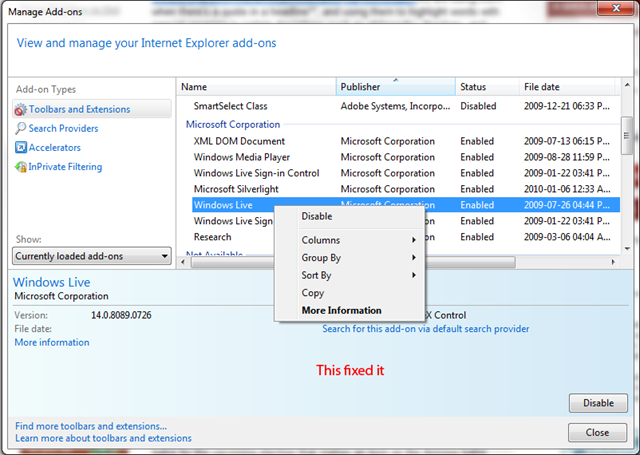The image size is (640, 455).
Task: Click the horizontal scrollbar right arrow
Action: point(613,262)
